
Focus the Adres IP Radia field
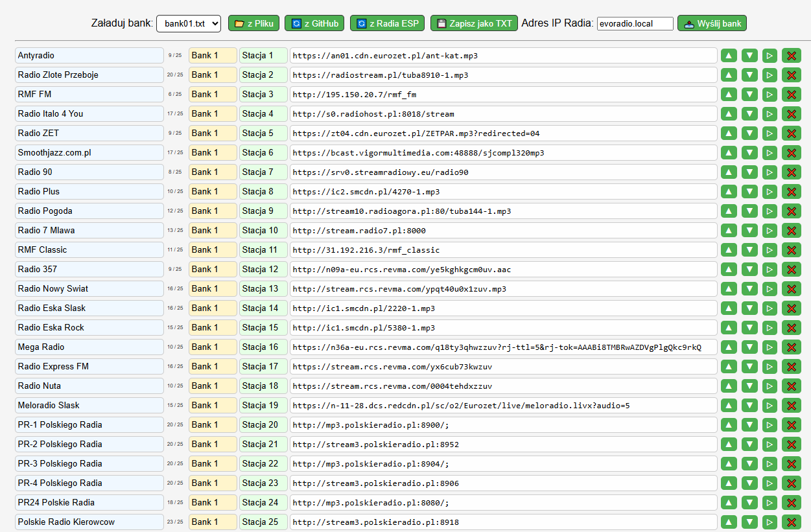pos(635,23)
